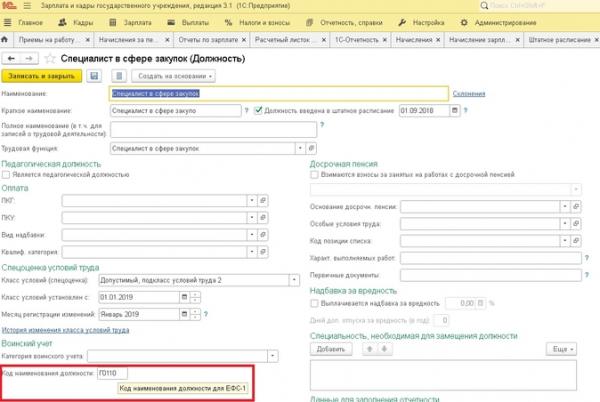
Task: Open Код позиции списка linked record icon
Action: [x=576, y=241]
